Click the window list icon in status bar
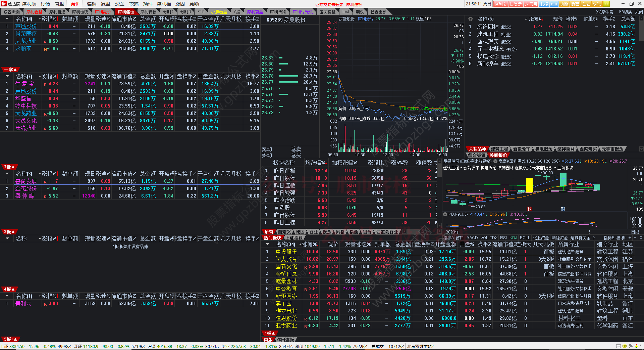 [x=619, y=346]
